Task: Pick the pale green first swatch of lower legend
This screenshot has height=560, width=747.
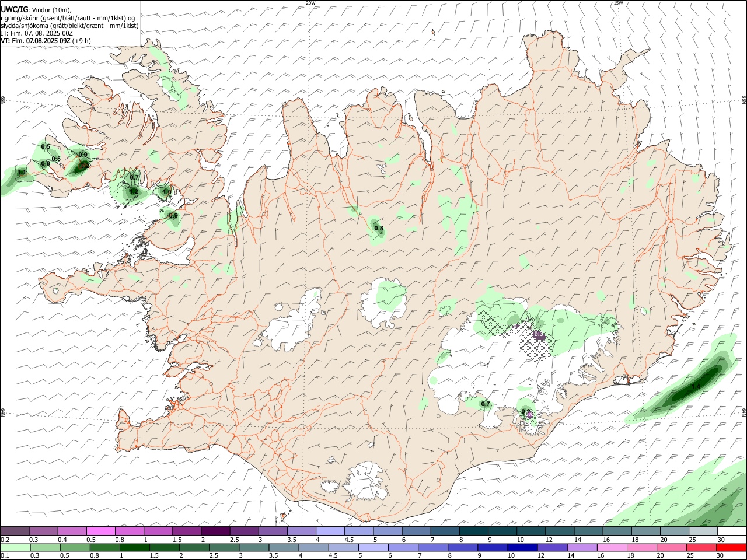Action: point(15,548)
